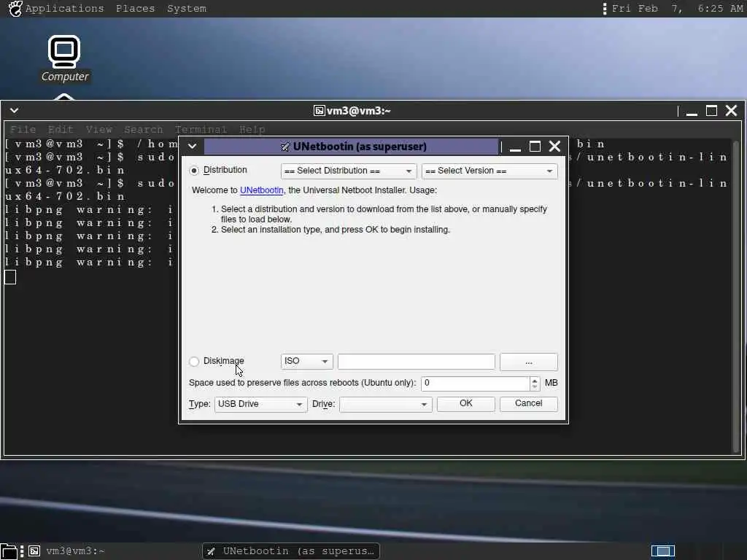Click OK to begin installing
The image size is (747, 560).
tap(466, 404)
